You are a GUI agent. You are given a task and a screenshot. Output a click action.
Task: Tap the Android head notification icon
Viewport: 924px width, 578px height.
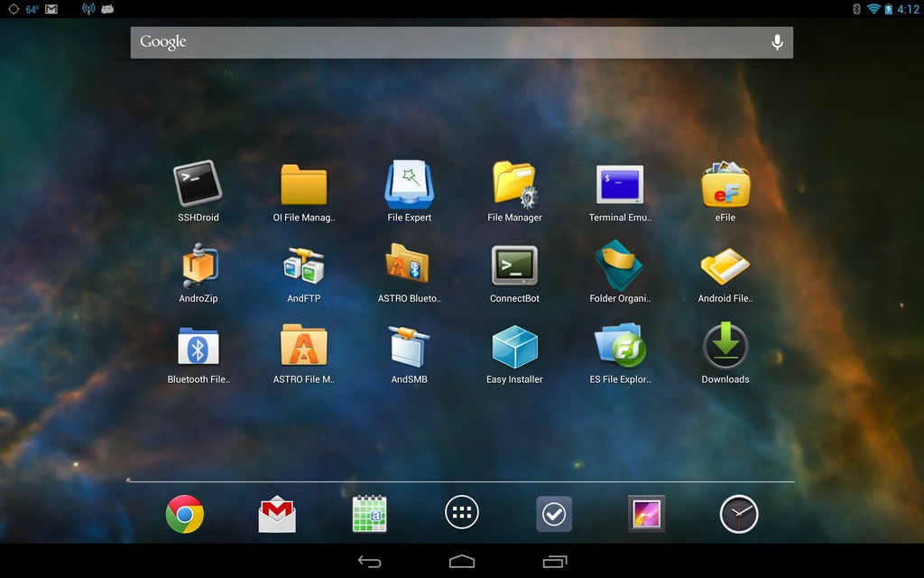coord(107,9)
